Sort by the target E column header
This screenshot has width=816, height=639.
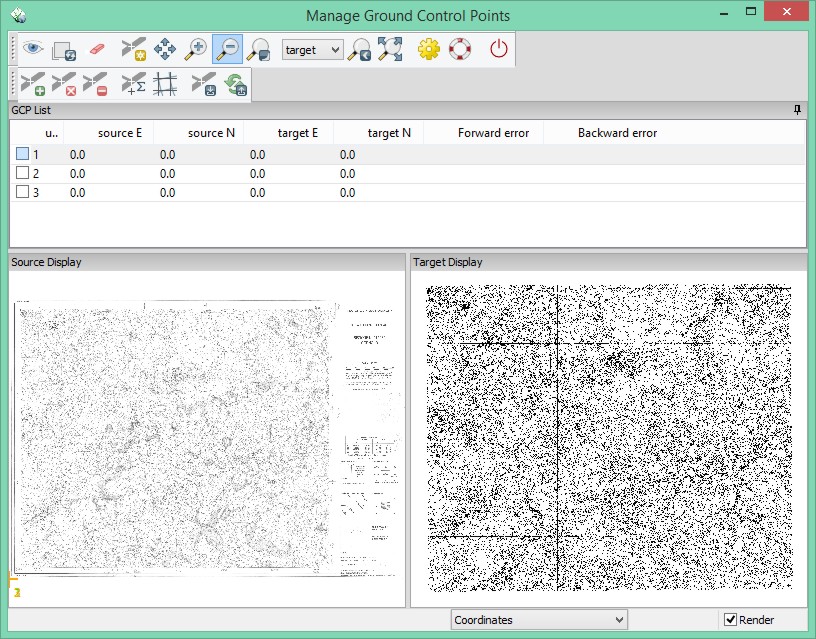(x=289, y=133)
